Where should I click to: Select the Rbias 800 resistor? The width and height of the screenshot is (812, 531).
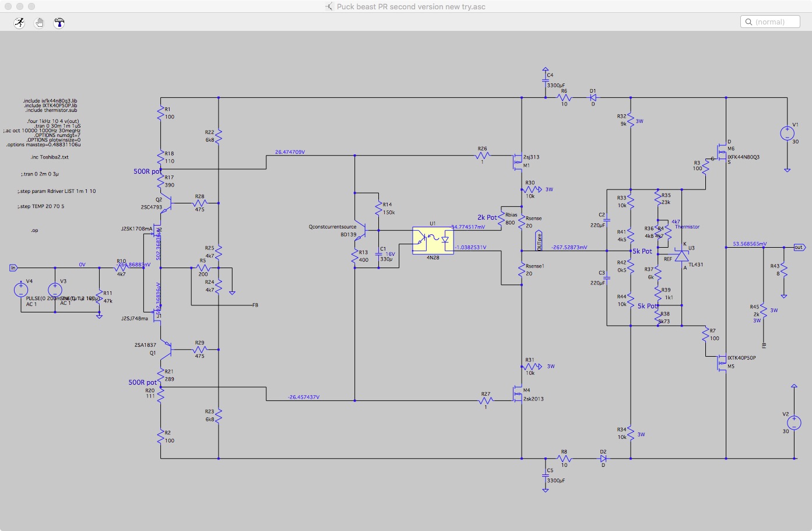(x=502, y=218)
